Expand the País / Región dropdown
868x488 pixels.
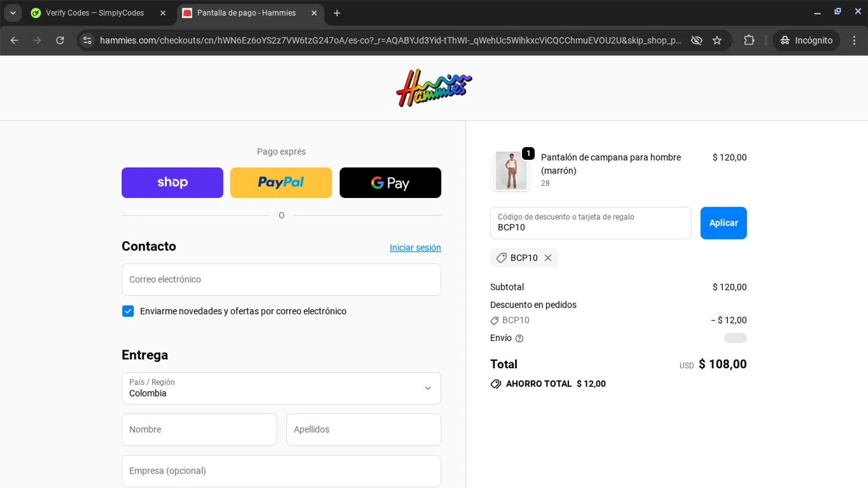(x=281, y=388)
